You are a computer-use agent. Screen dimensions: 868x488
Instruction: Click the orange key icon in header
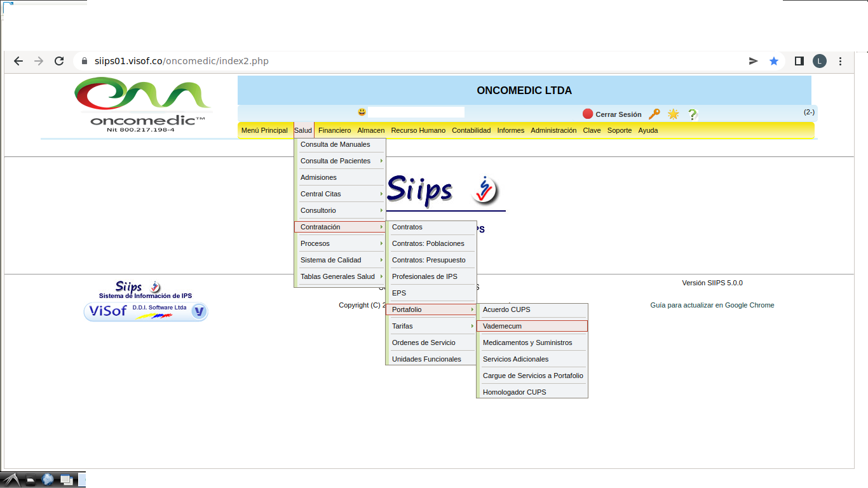click(654, 114)
